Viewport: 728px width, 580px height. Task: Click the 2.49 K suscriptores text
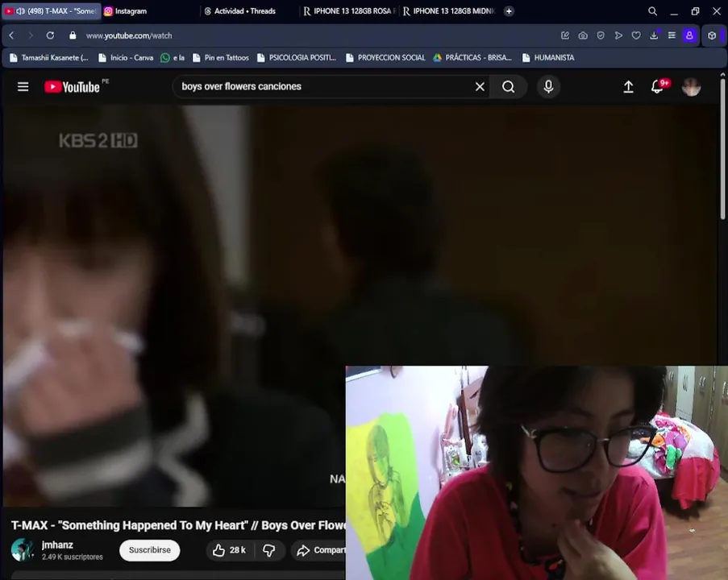(73, 557)
